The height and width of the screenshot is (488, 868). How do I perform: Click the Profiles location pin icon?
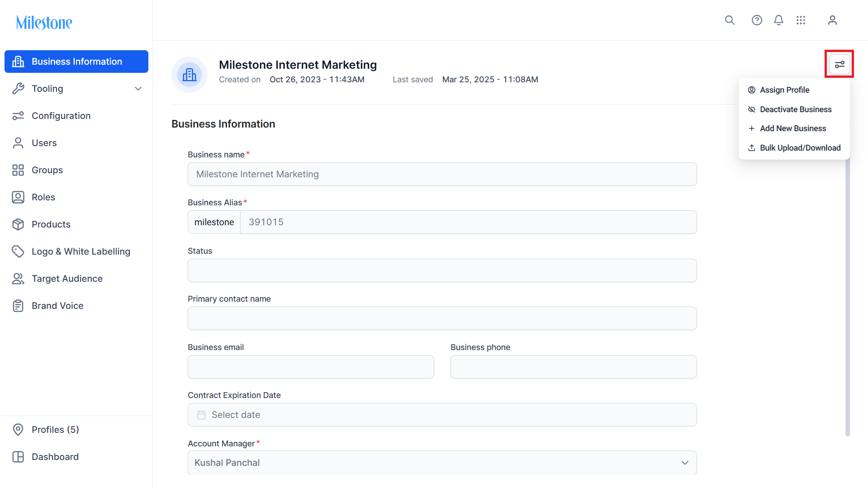[18, 430]
